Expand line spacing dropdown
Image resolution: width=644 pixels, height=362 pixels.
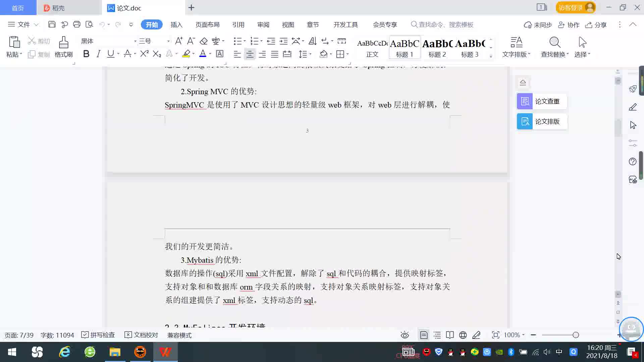click(x=311, y=54)
